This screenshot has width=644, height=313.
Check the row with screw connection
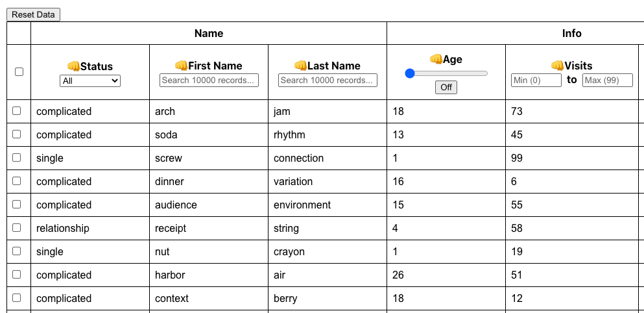(x=16, y=158)
